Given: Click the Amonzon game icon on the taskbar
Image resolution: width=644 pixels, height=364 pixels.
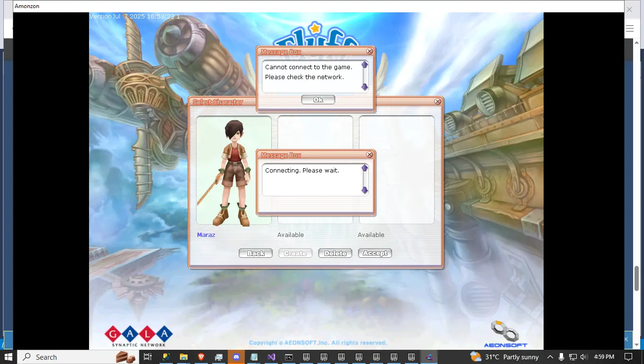Looking at the screenshot, I should tap(429, 357).
